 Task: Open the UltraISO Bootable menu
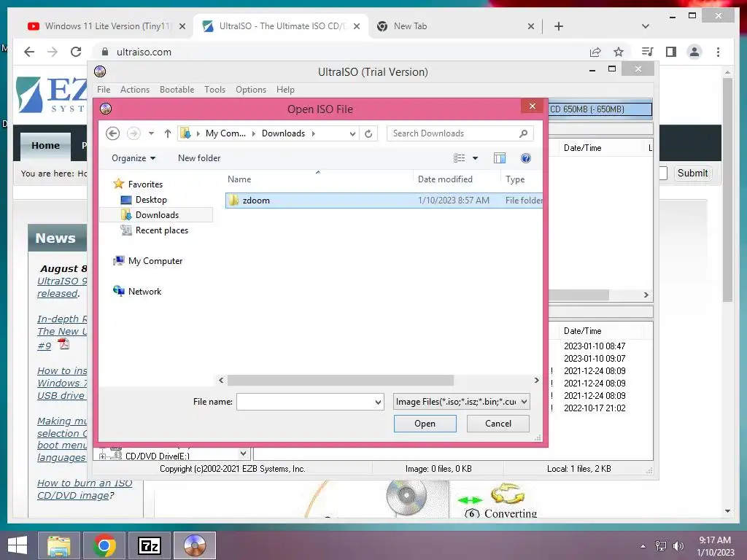tap(177, 90)
